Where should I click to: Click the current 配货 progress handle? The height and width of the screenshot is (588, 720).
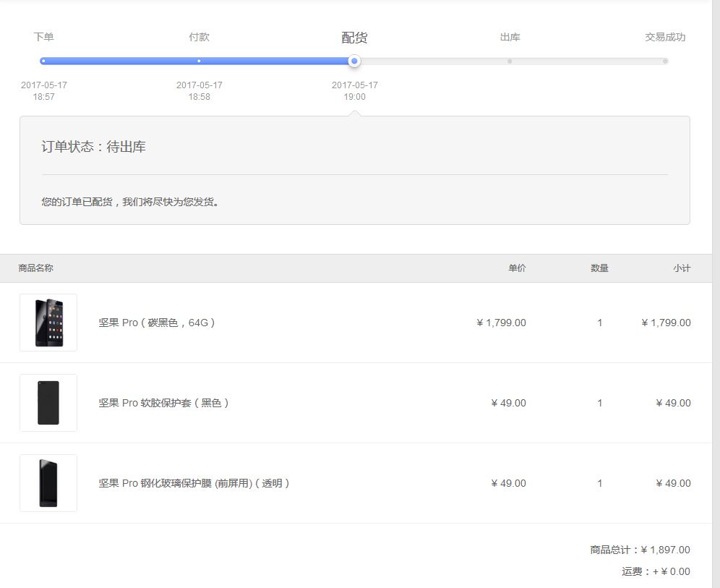click(354, 61)
